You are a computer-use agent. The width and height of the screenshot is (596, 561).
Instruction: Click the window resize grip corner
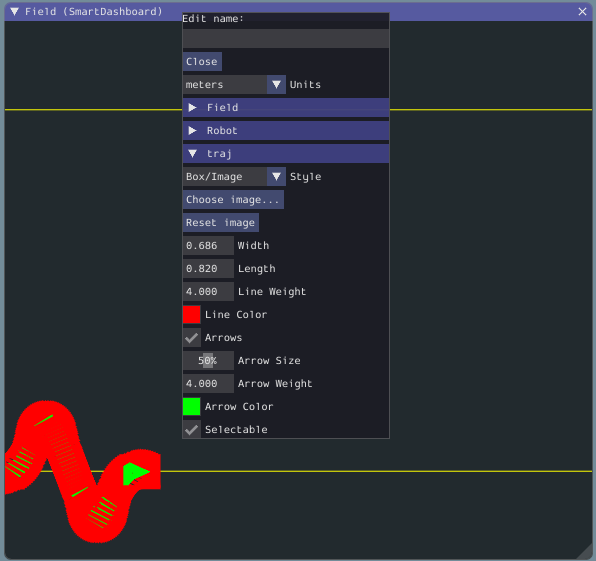click(x=585, y=552)
